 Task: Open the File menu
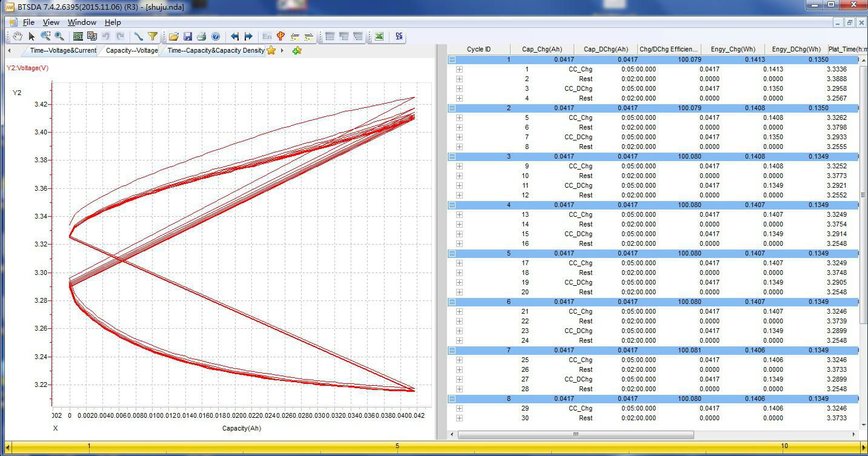pos(28,22)
